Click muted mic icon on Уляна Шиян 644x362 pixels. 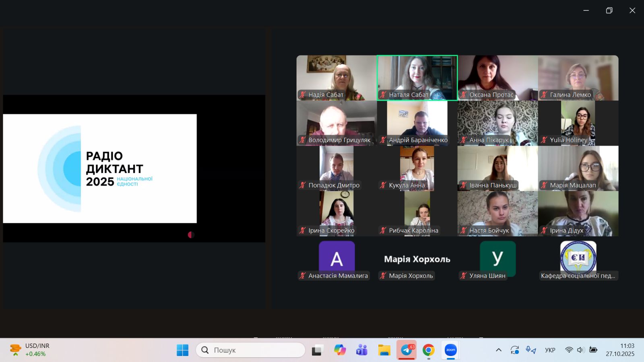point(464,276)
